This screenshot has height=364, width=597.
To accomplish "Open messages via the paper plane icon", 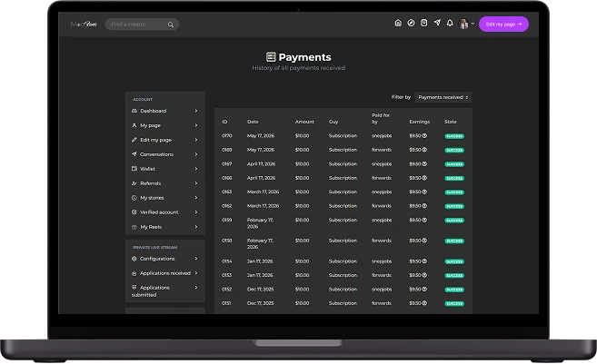I will point(437,23).
